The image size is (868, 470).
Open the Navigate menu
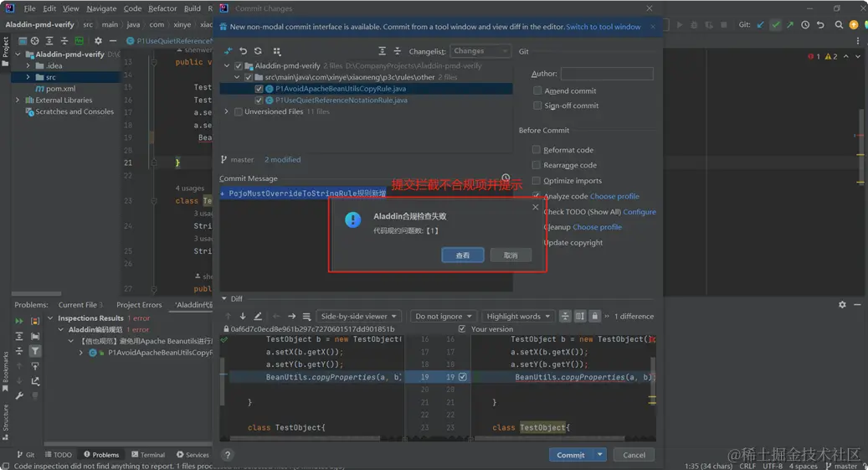click(x=101, y=8)
